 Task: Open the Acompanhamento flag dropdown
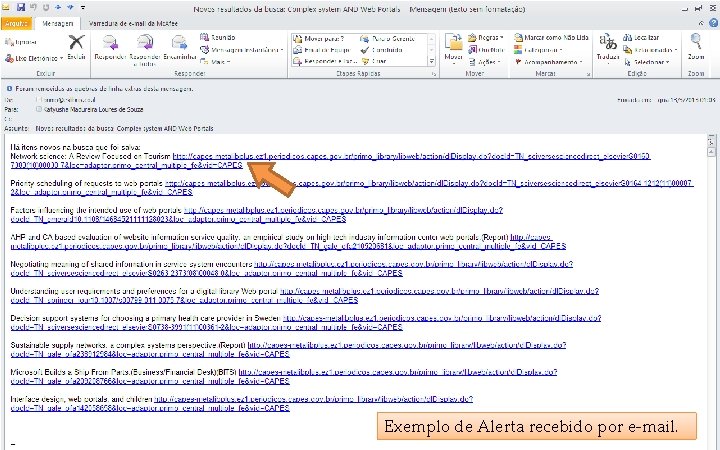point(548,62)
